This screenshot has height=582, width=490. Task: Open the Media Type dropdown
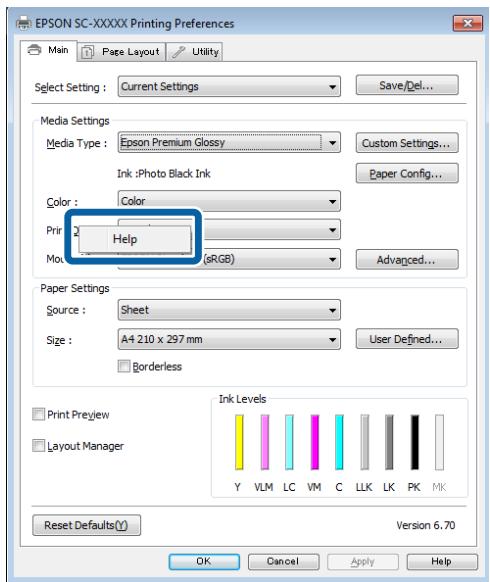coord(229,143)
